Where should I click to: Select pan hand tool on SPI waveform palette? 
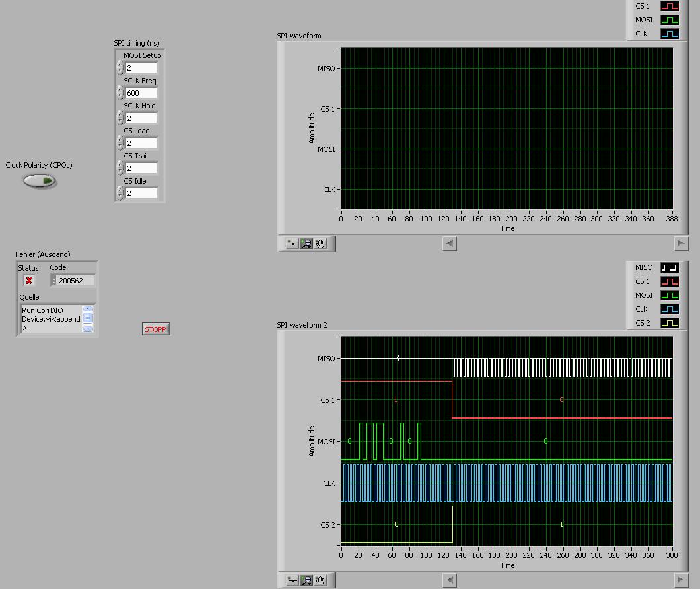coord(320,244)
